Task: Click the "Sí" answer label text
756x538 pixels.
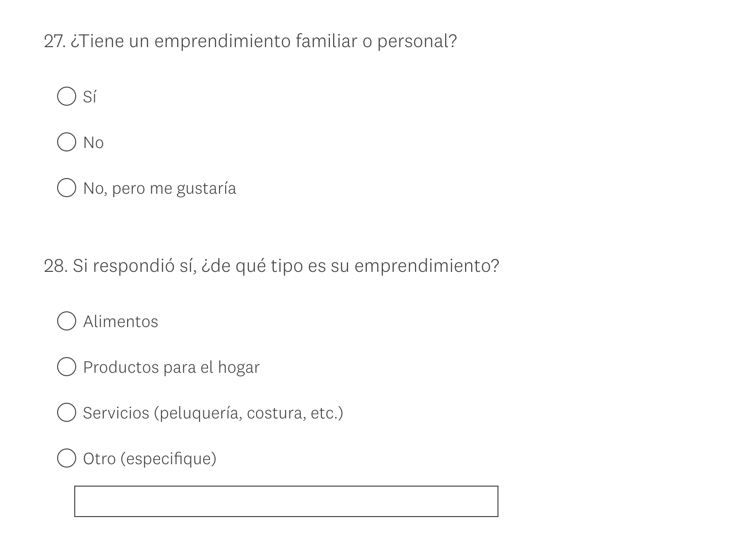Action: (x=90, y=97)
